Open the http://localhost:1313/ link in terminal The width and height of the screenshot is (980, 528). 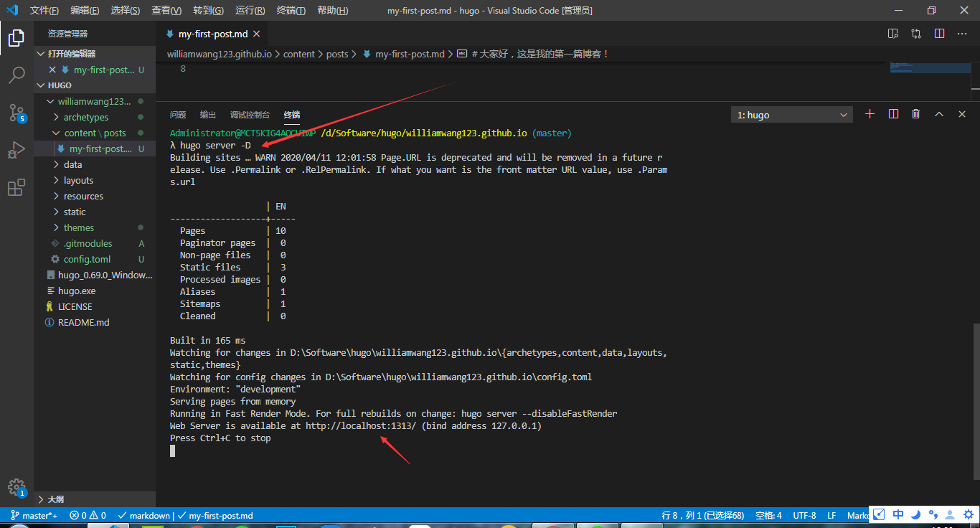tap(361, 426)
